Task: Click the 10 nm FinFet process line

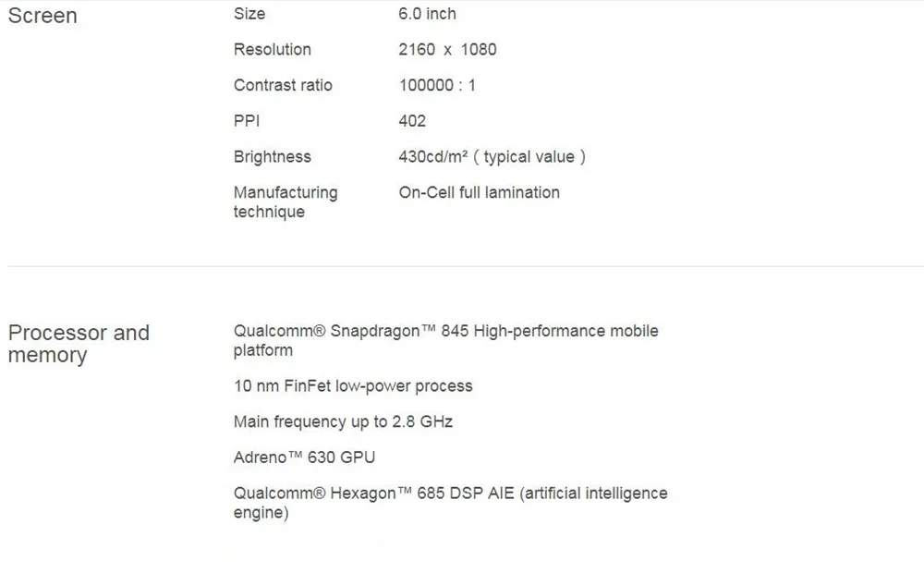Action: pyautogui.click(x=353, y=386)
